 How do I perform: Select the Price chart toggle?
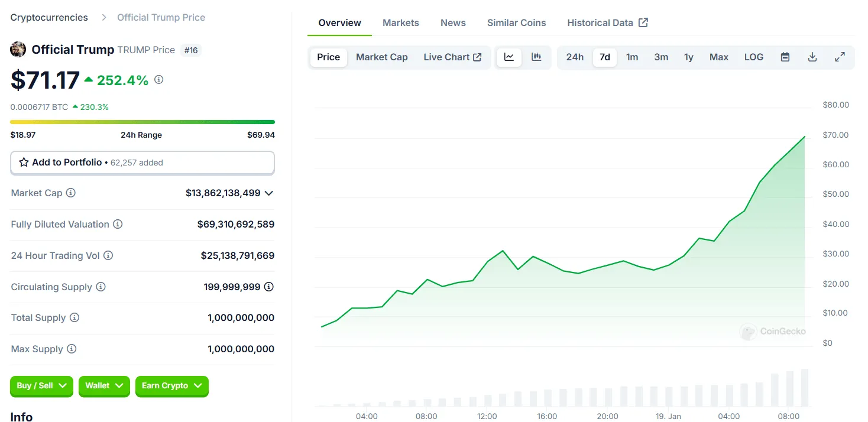tap(329, 57)
